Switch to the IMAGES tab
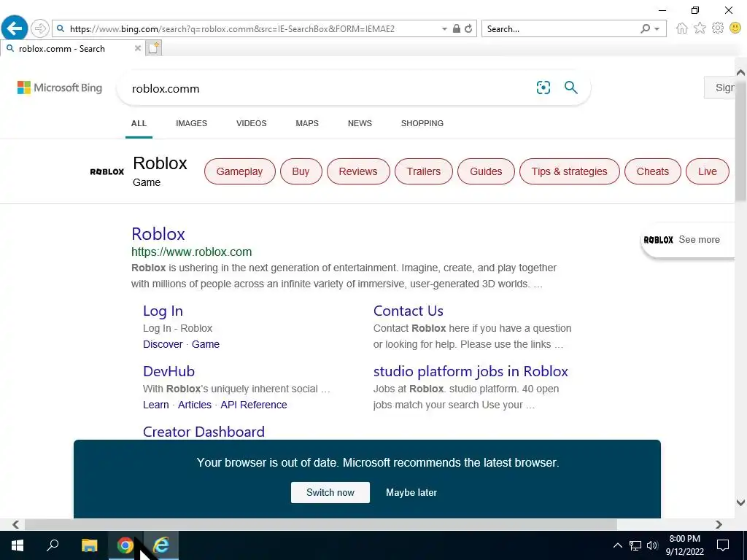Screen dimensions: 747x560 click(192, 123)
